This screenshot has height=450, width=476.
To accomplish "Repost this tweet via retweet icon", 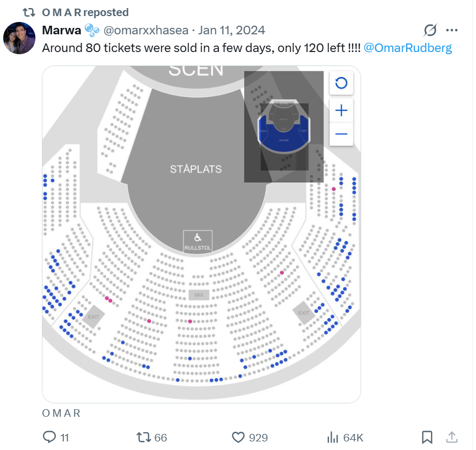I will tap(144, 438).
